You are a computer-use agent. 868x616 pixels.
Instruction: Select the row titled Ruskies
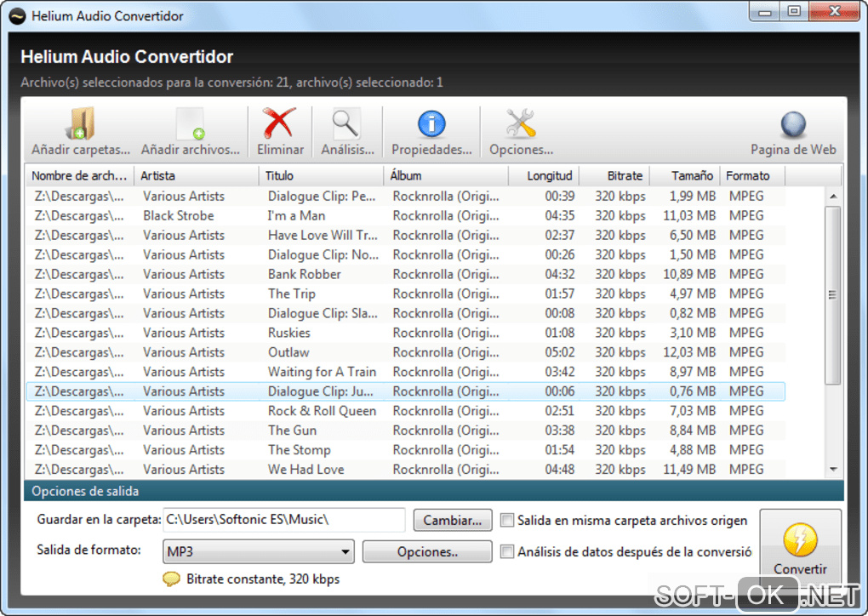(x=405, y=333)
